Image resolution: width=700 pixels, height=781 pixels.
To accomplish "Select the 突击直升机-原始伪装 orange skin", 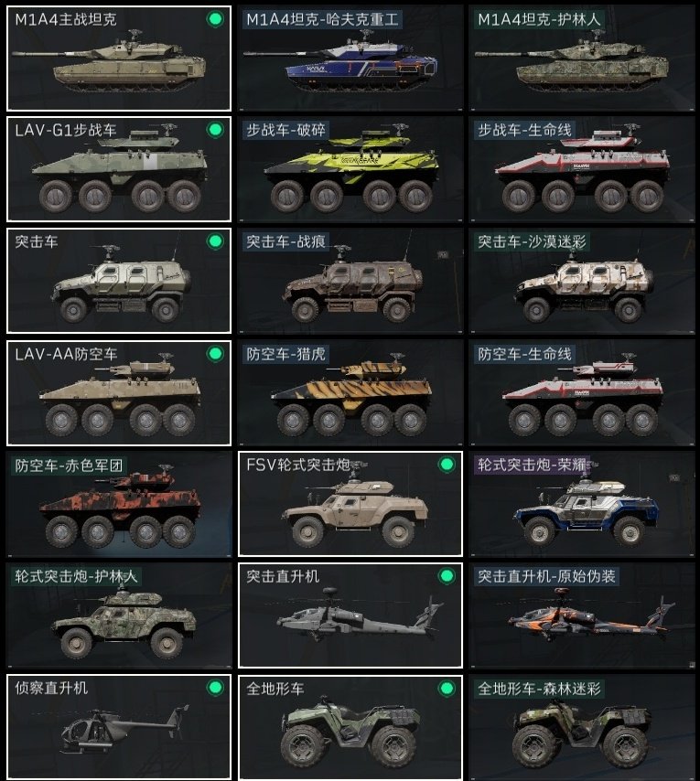I will (x=581, y=615).
